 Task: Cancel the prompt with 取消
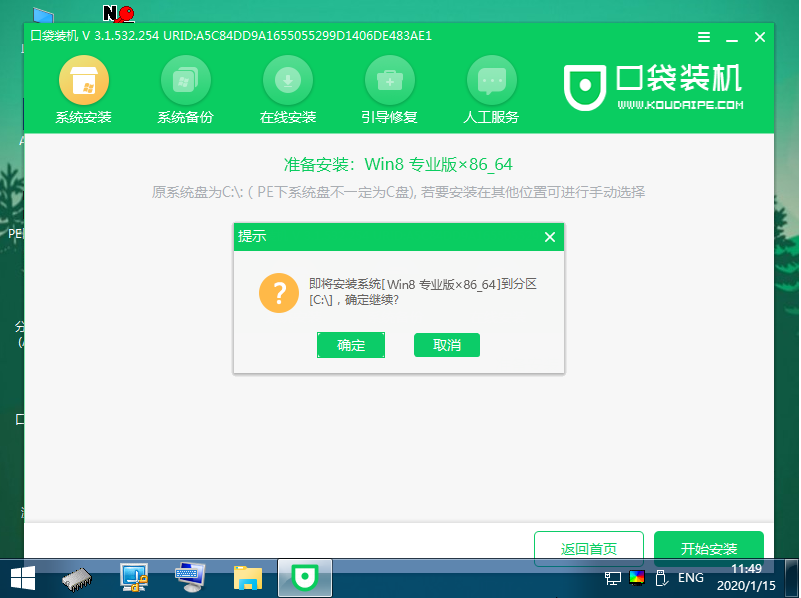pos(446,345)
